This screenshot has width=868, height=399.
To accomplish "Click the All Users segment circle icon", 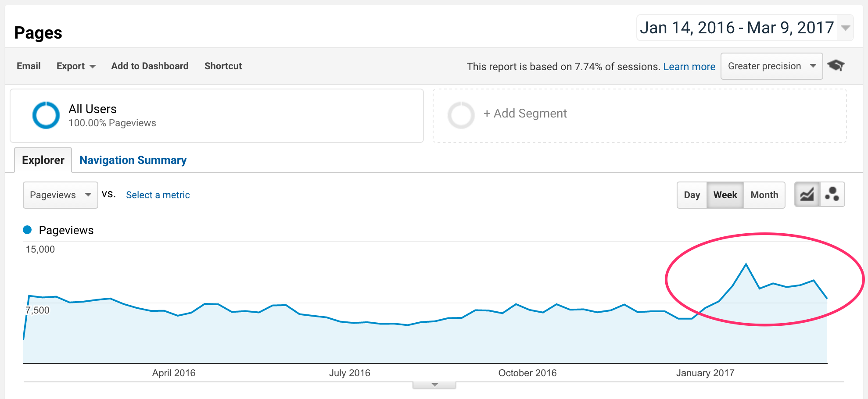I will click(46, 115).
